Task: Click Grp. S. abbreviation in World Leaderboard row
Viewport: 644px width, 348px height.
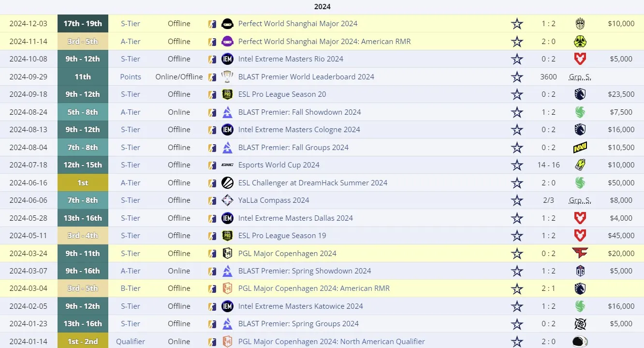Action: click(x=580, y=76)
